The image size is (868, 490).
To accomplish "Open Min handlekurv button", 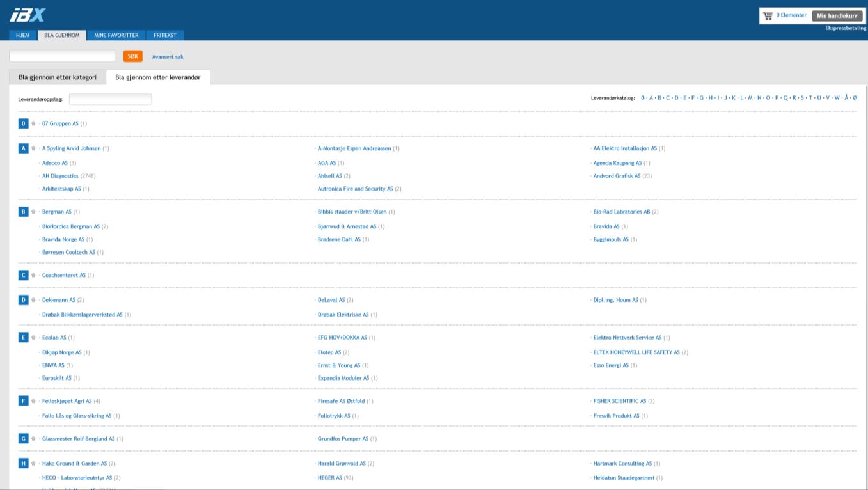I will [837, 16].
